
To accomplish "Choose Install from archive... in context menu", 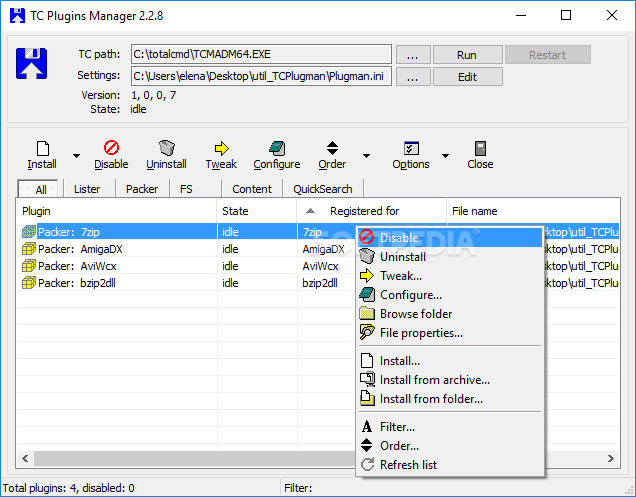I will [450, 380].
